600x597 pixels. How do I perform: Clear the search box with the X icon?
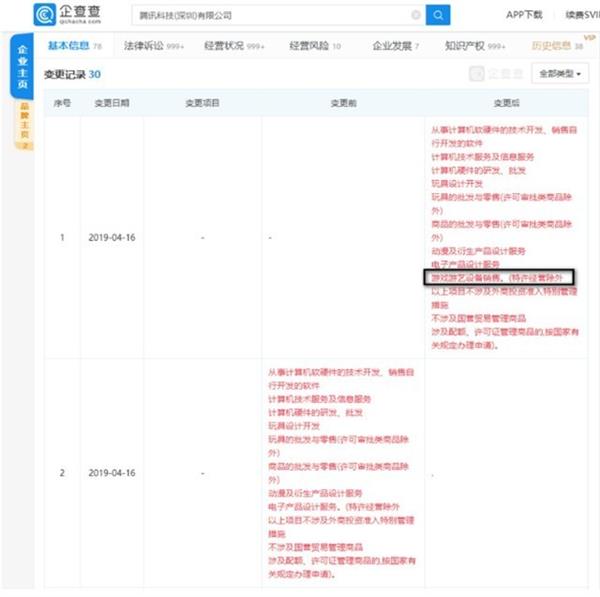coord(416,15)
